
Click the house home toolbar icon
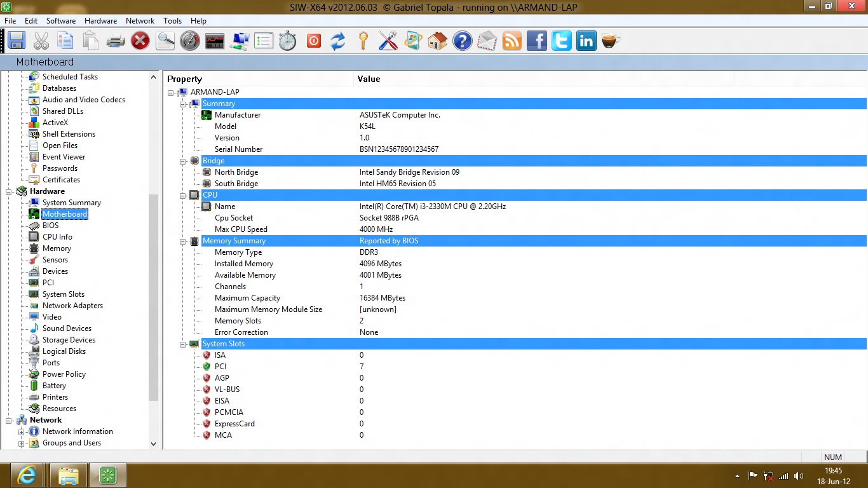[437, 41]
